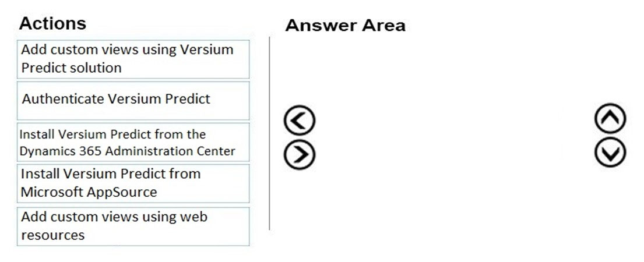644x262 pixels.
Task: Reorder selected answer upward with chevron-up circle
Action: (x=610, y=118)
